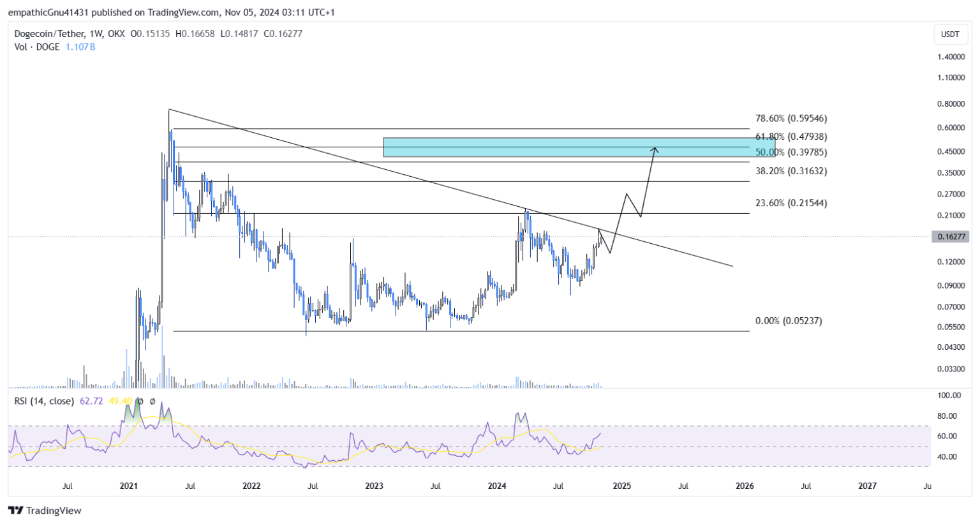Click the 2025 label on the time axis
Image resolution: width=980 pixels, height=524 pixels.
pos(621,486)
